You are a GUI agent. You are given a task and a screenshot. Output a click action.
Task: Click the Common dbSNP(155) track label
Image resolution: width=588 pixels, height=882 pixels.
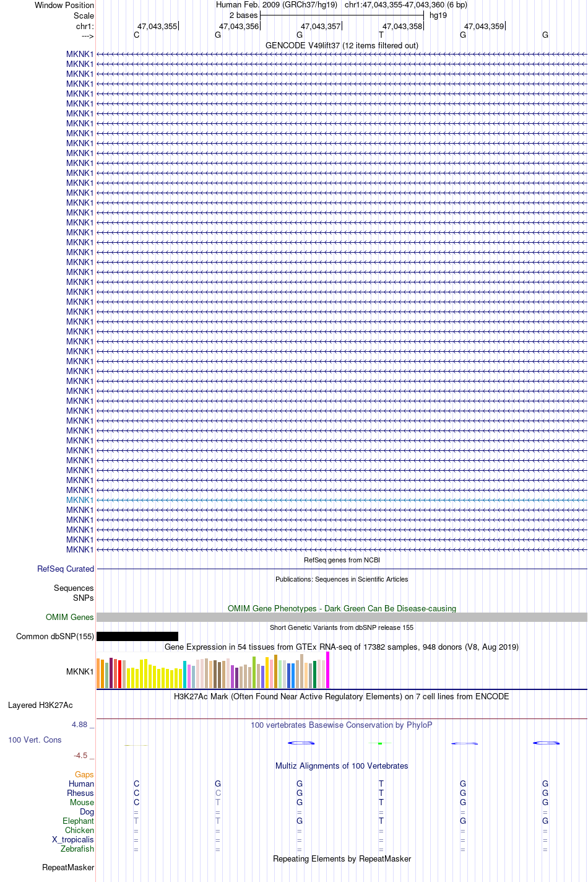[x=55, y=636]
